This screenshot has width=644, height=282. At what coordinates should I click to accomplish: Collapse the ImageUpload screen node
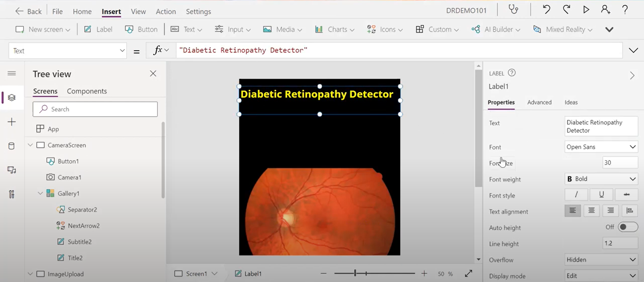pyautogui.click(x=30, y=274)
